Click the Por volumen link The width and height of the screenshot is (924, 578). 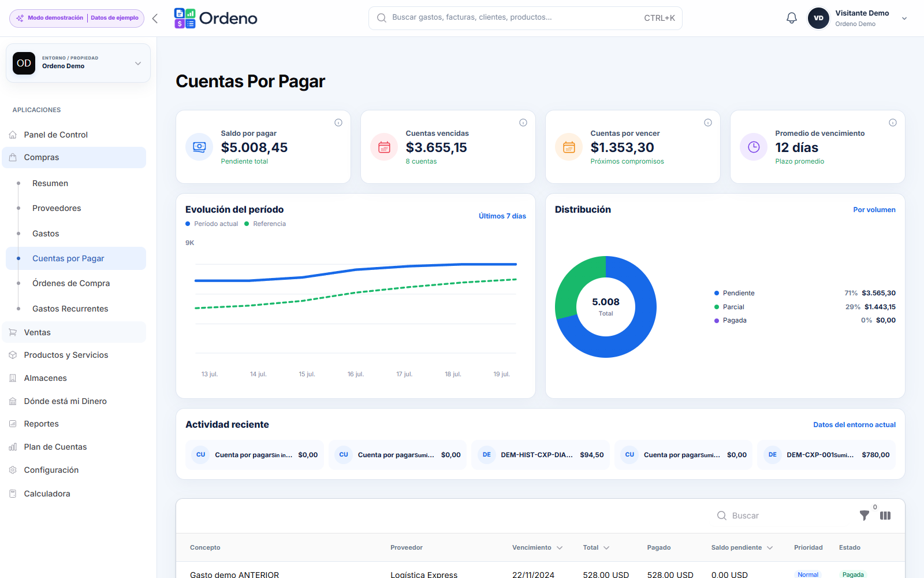874,210
